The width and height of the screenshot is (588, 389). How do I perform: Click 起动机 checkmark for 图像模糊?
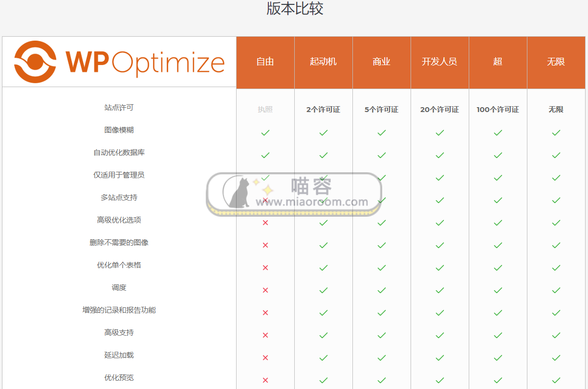pos(324,133)
